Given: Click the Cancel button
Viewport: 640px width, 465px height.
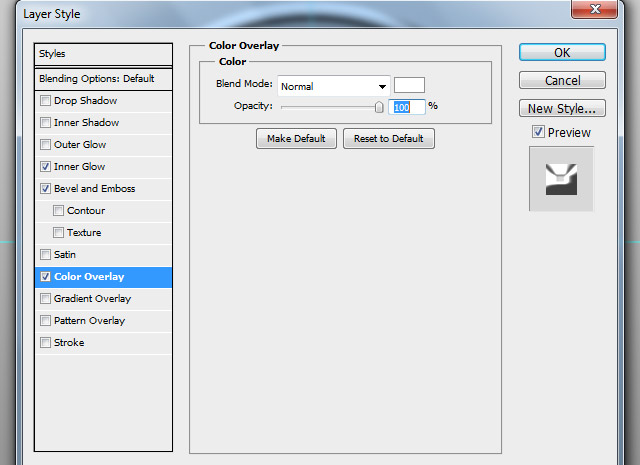Looking at the screenshot, I should click(x=562, y=80).
